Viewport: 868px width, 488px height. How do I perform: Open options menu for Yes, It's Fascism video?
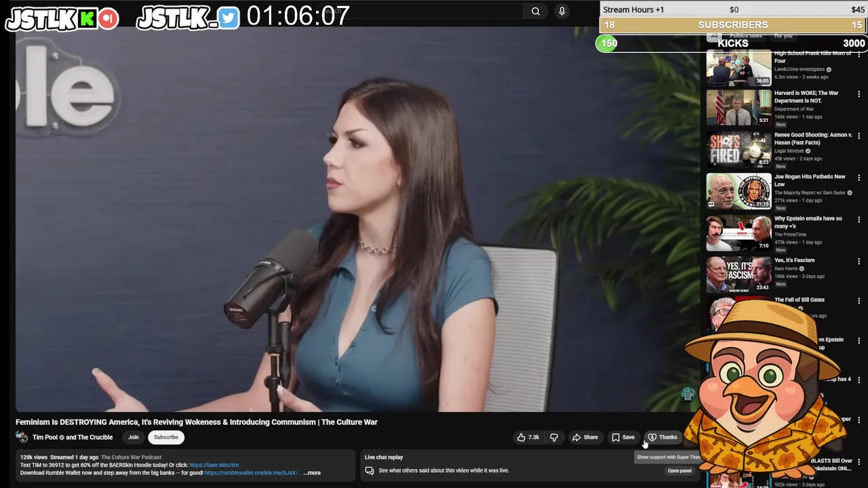click(x=859, y=261)
